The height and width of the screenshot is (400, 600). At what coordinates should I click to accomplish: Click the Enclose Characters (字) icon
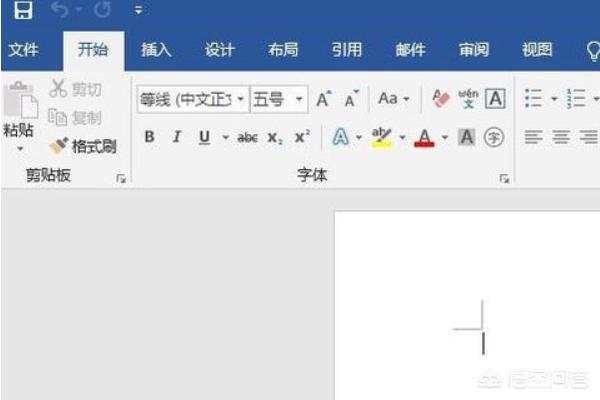click(493, 137)
